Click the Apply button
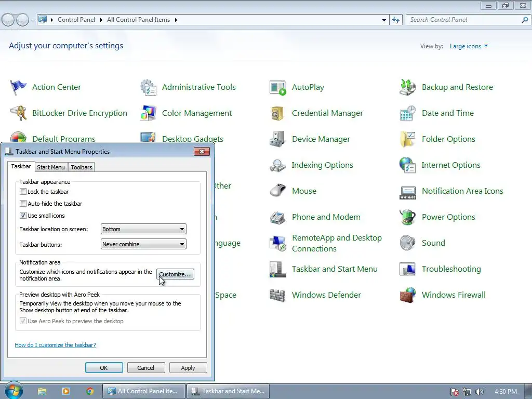 [x=188, y=368]
